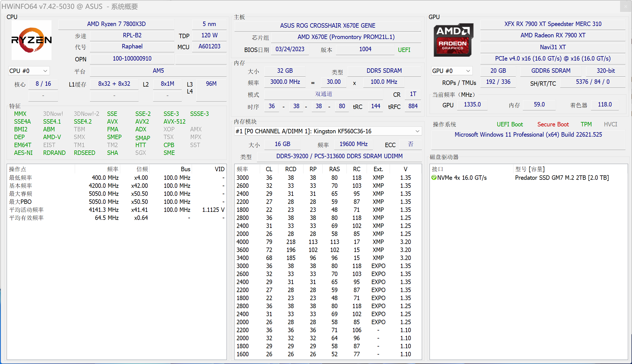The image size is (632, 364).
Task: Click the XFX RX 7900 XT Speedster MERC 310 field
Action: pyautogui.click(x=553, y=24)
